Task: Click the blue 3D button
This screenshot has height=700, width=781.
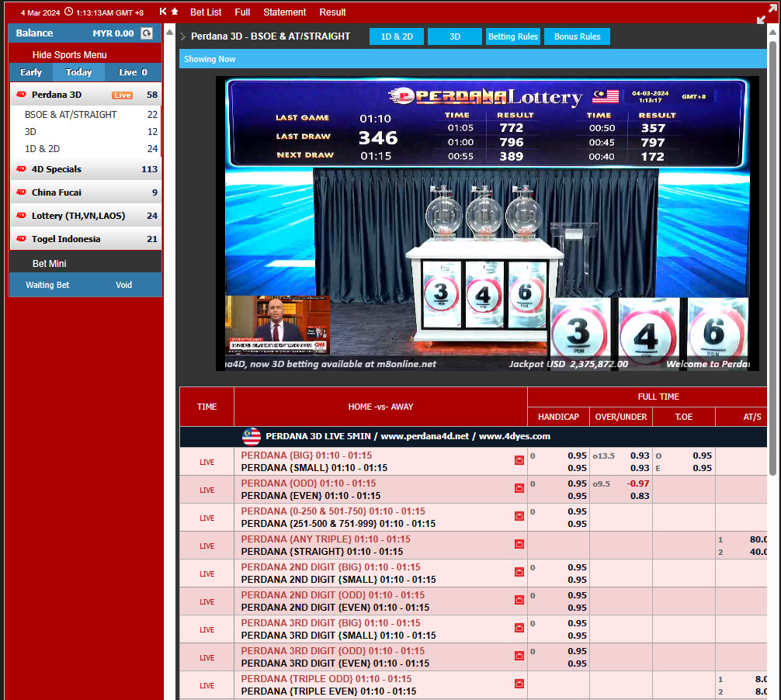Action: click(455, 36)
